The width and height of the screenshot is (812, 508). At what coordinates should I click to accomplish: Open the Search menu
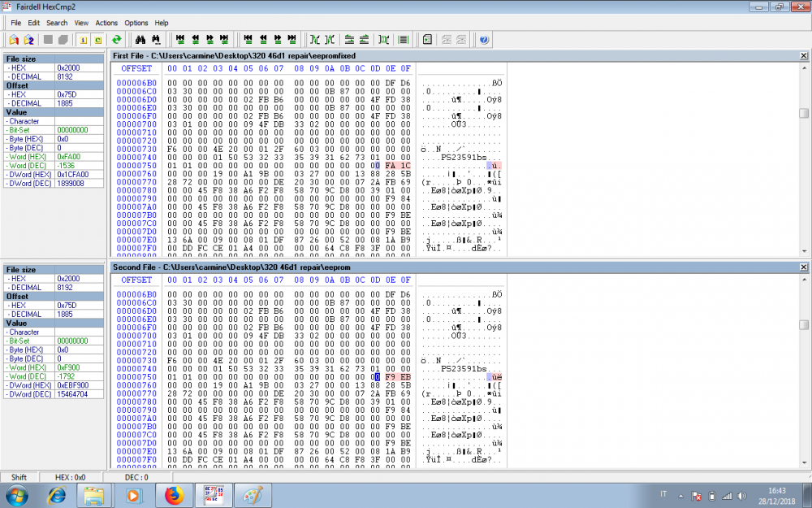click(x=57, y=23)
